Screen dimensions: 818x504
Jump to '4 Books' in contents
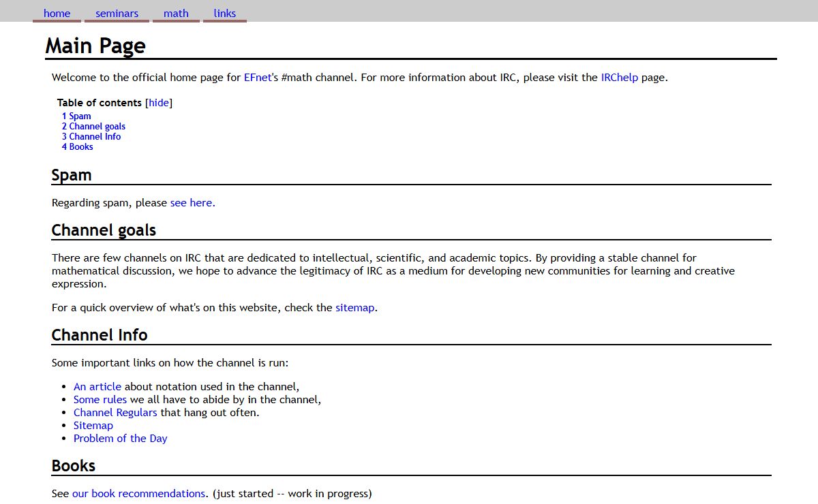77,147
